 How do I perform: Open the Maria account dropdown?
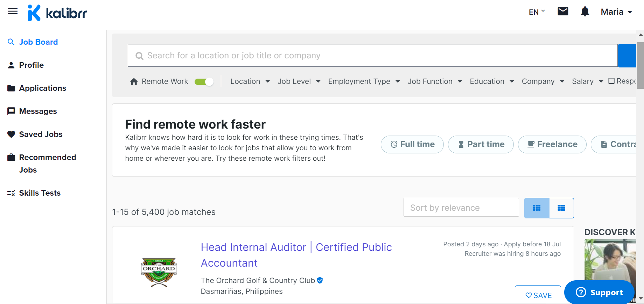coord(616,12)
